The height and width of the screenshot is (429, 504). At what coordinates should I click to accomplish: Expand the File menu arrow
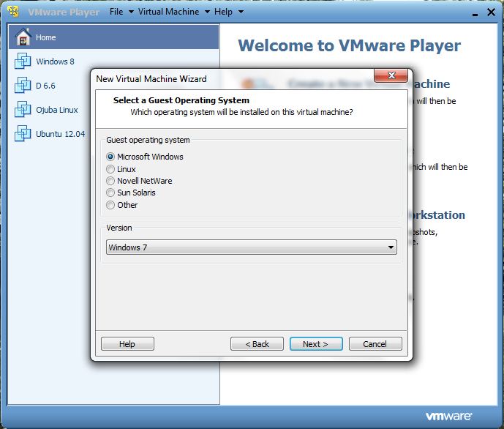[x=131, y=12]
